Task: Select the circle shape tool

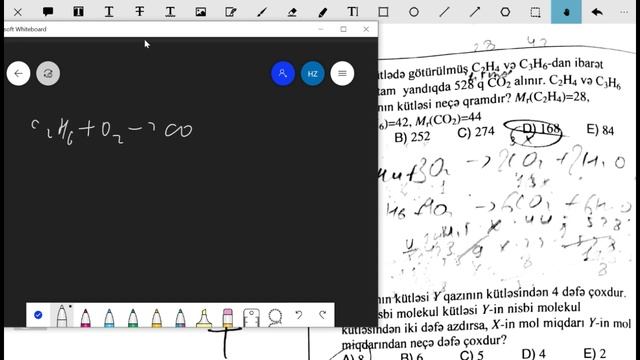Action: click(414, 12)
